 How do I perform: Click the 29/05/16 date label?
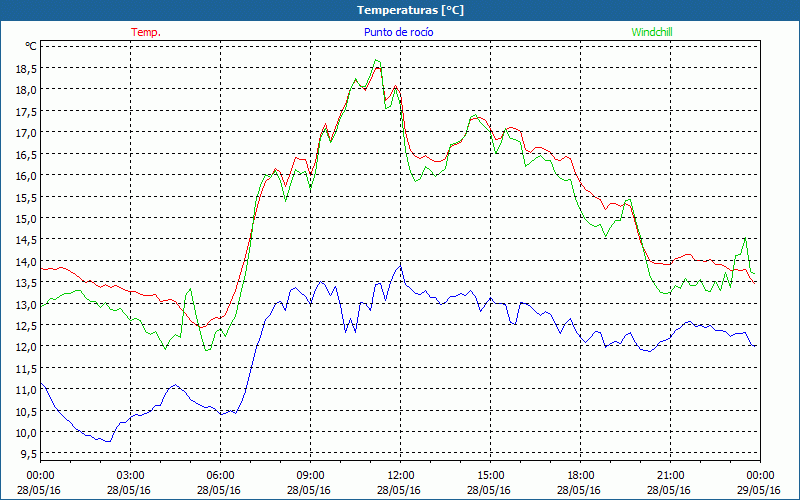[759, 490]
